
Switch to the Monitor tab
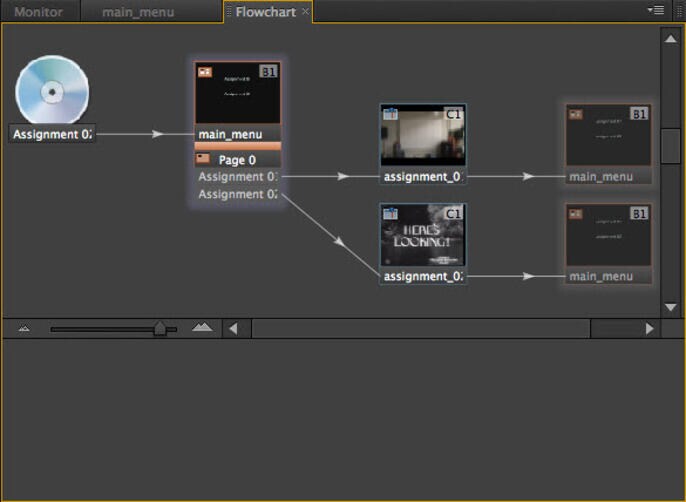(x=38, y=12)
